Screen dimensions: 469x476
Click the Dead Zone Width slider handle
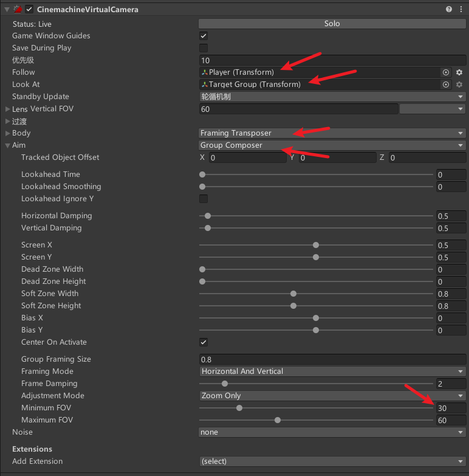[x=202, y=269]
